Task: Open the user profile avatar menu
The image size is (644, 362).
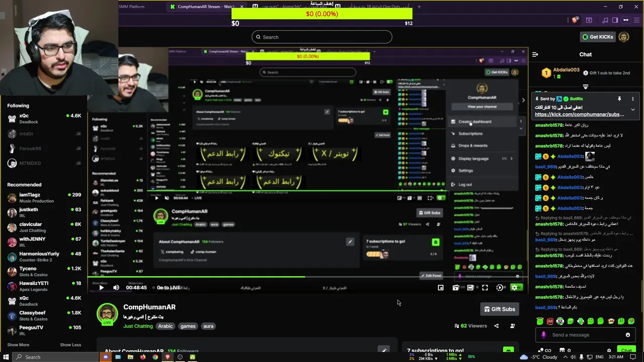Action: (x=624, y=37)
